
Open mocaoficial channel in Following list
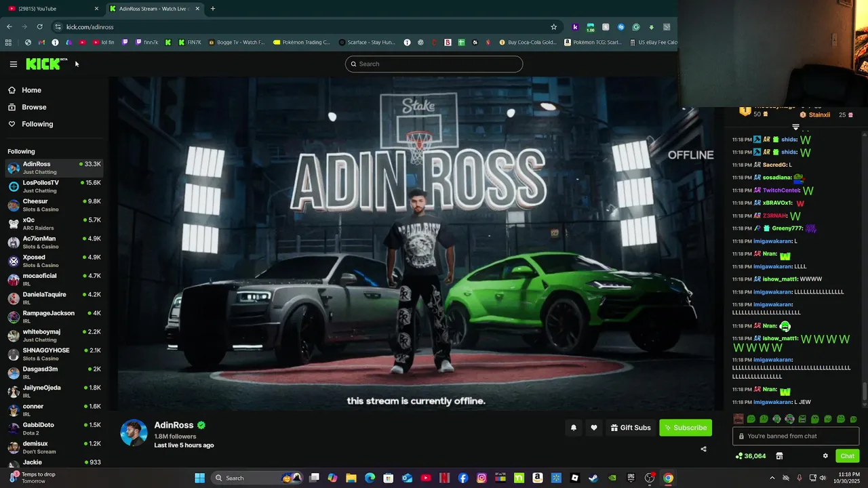tap(54, 279)
